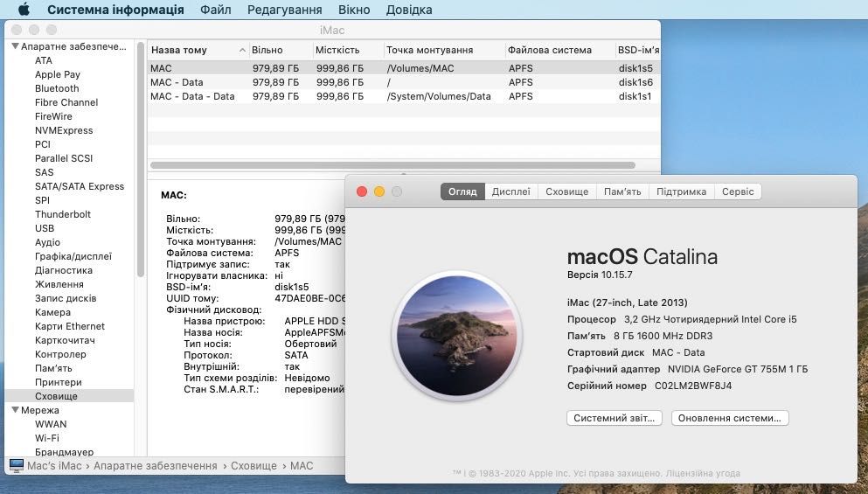
Task: Select Thunderbolt in the sidebar
Action: click(63, 214)
